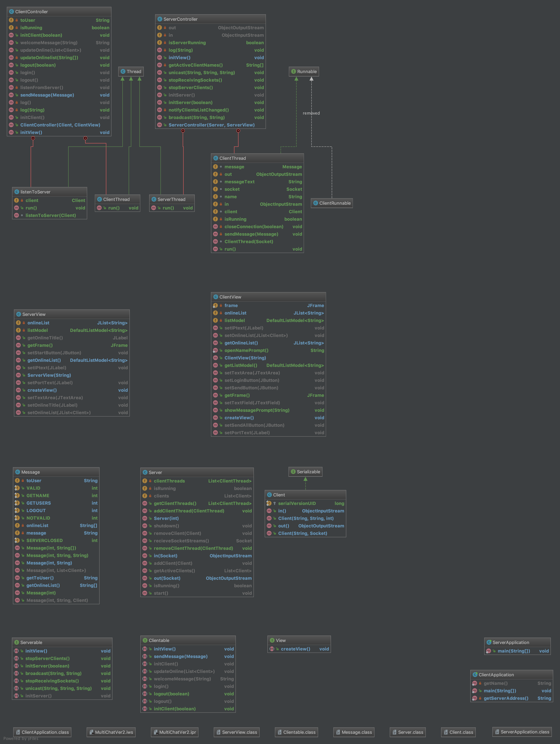Click the lock icon beside isServerRunning
This screenshot has height=744, width=560.
click(x=165, y=43)
